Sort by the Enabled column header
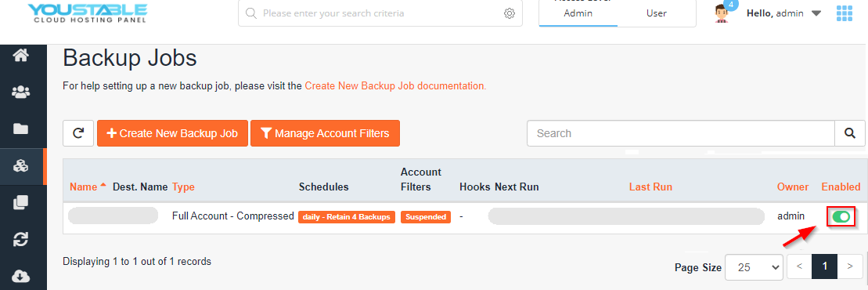This screenshot has width=868, height=290. [841, 187]
